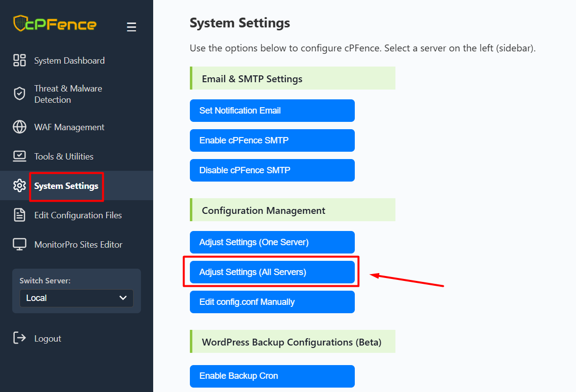The image size is (576, 392).
Task: Open the WAF Management menu item
Action: (x=69, y=127)
